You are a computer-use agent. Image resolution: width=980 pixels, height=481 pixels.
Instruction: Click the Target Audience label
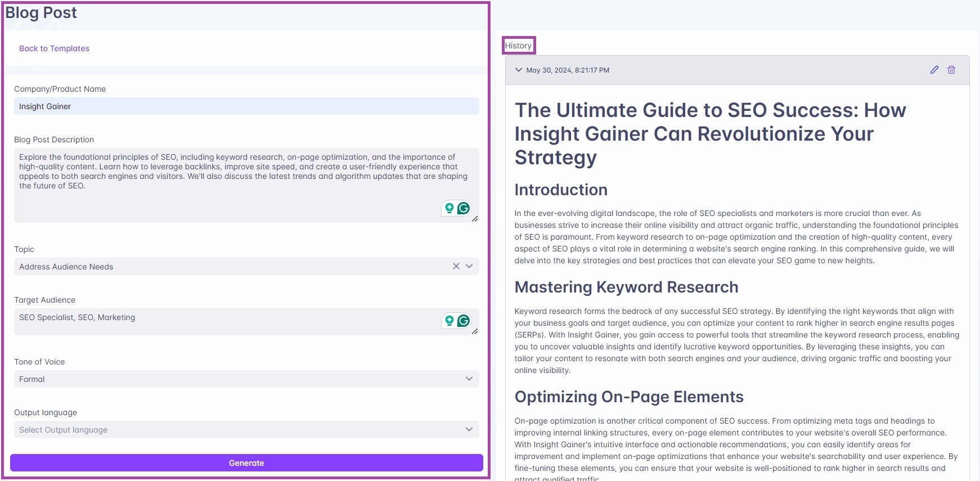pos(44,300)
